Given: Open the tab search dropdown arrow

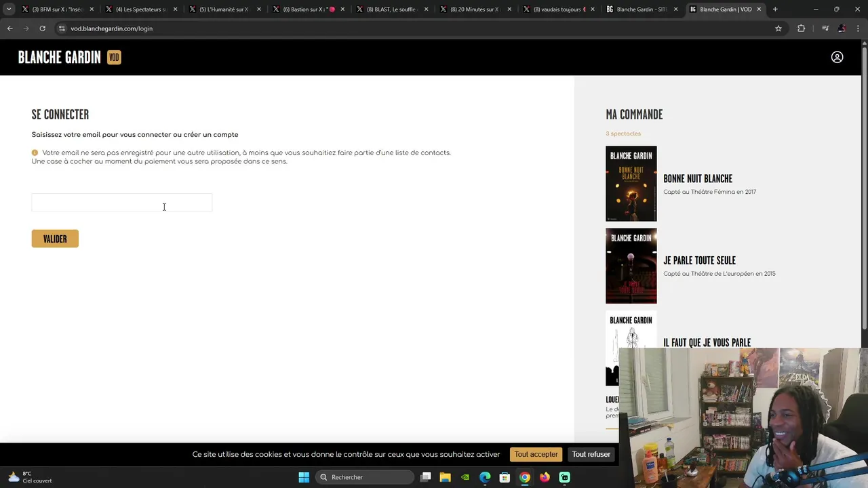Looking at the screenshot, I should [x=9, y=9].
